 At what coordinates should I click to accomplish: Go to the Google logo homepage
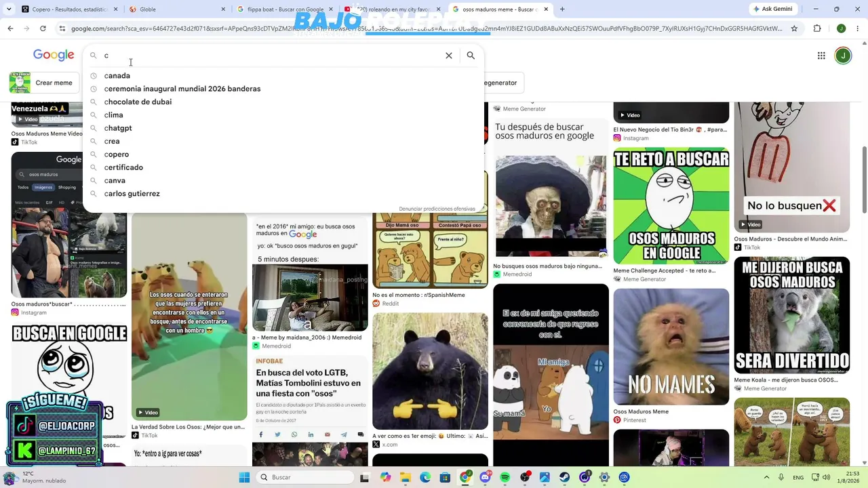tap(54, 55)
